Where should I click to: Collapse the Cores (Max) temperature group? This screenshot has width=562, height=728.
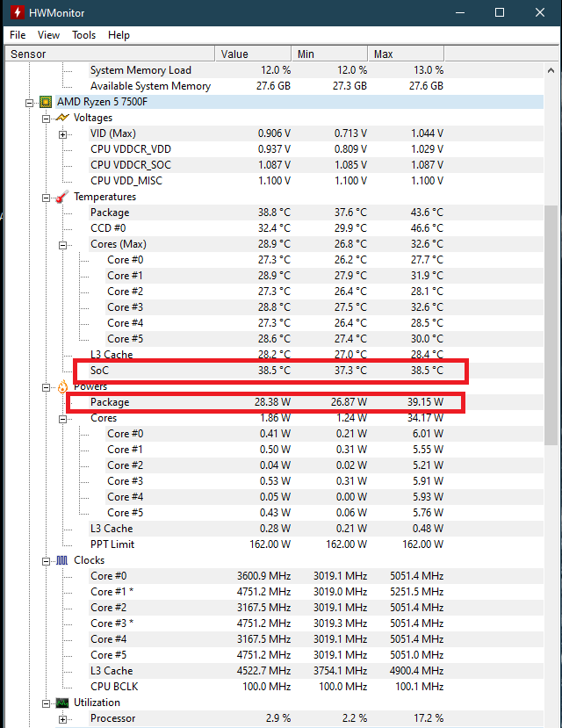click(x=62, y=245)
